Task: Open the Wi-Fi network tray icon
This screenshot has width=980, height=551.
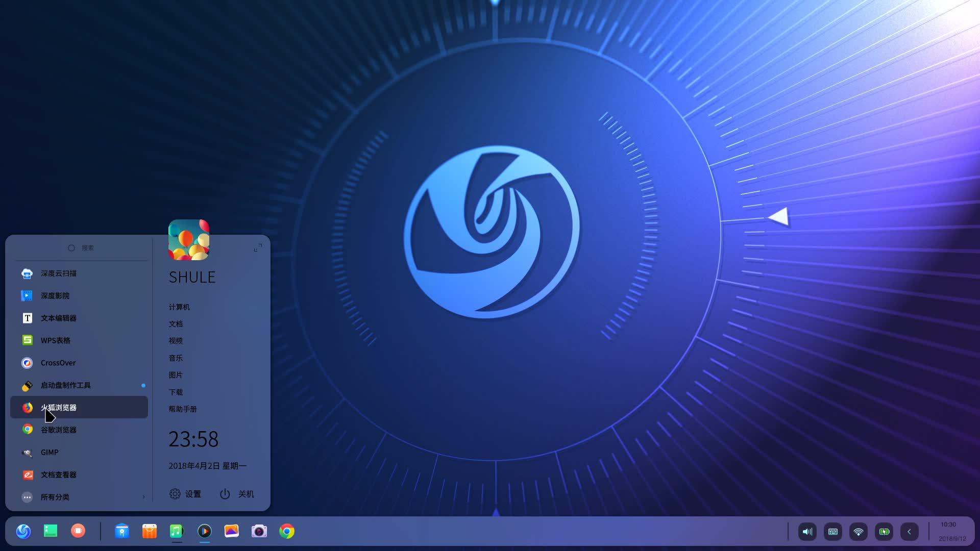Action: (859, 532)
